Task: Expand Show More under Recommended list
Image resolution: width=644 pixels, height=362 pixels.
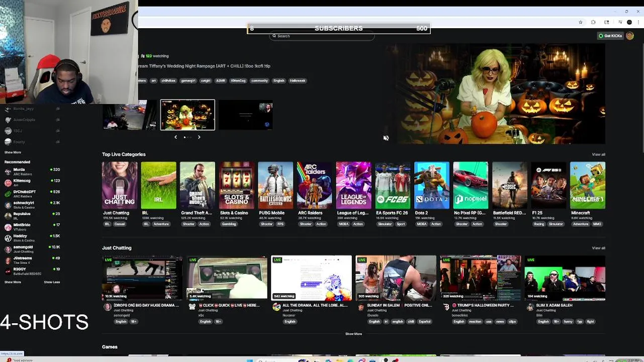Action: pyautogui.click(x=13, y=282)
